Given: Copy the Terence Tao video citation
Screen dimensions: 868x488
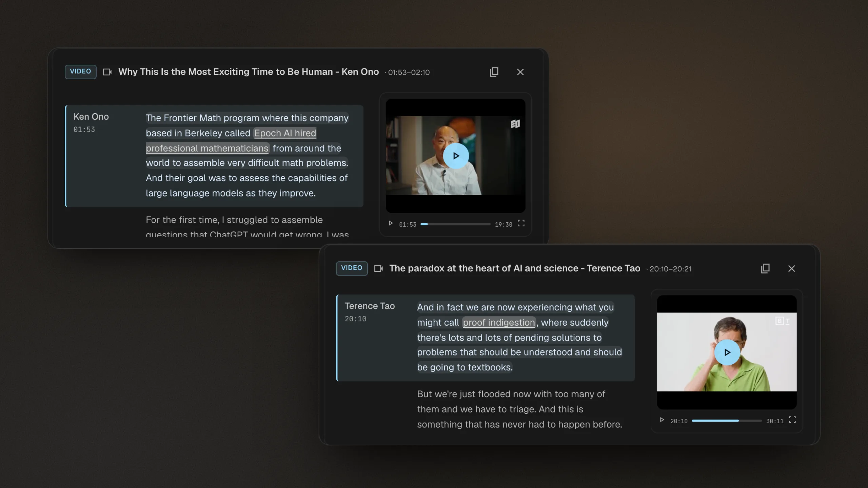Looking at the screenshot, I should tap(765, 268).
